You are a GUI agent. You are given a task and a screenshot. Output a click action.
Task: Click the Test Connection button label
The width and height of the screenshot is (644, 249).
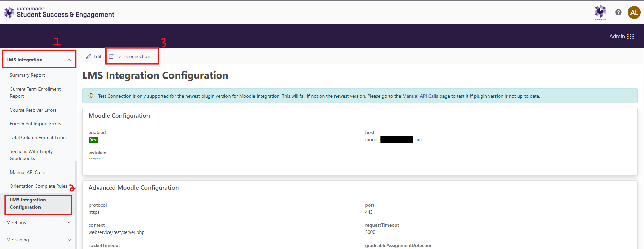tap(133, 56)
